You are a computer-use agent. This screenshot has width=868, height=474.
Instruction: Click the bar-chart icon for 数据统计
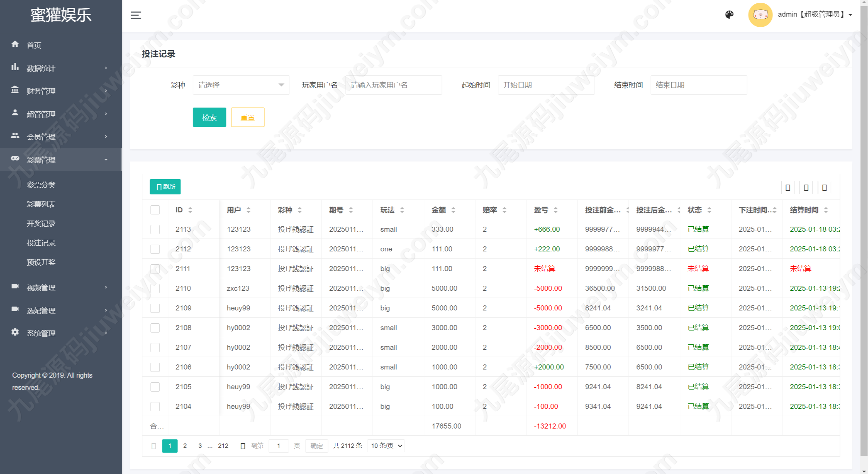(15, 67)
